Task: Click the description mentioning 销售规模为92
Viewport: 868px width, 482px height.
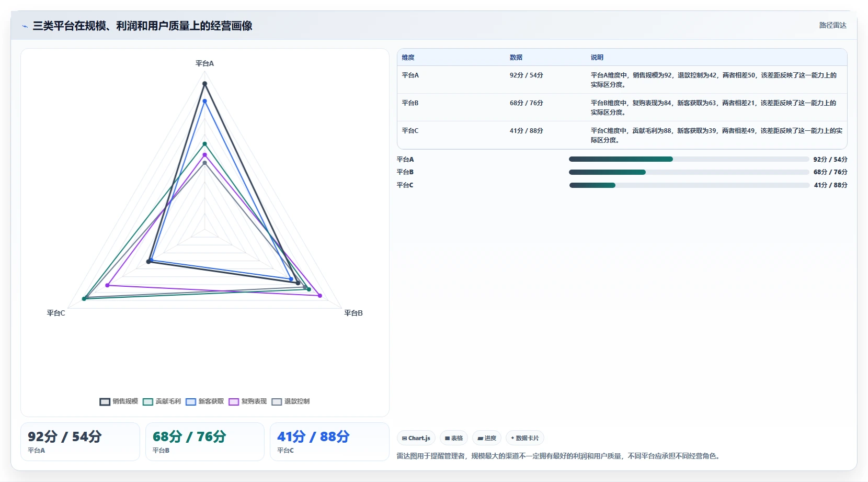Action: (x=714, y=80)
